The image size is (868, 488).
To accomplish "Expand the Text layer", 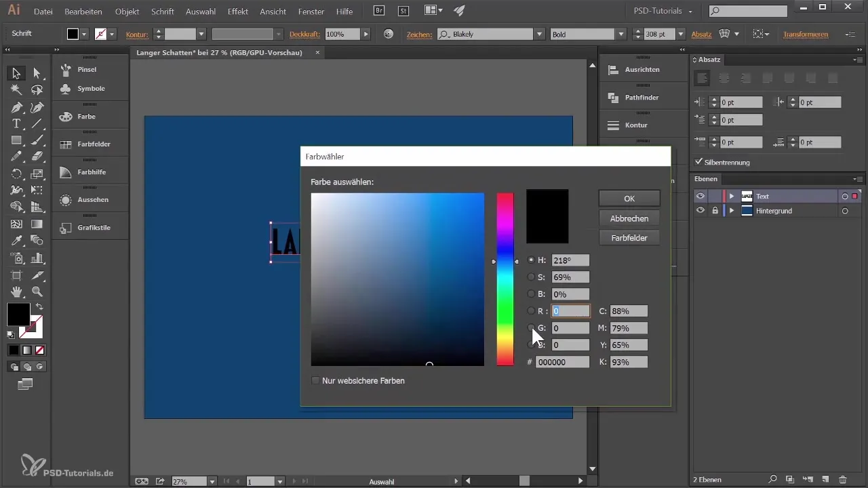I will tap(732, 196).
